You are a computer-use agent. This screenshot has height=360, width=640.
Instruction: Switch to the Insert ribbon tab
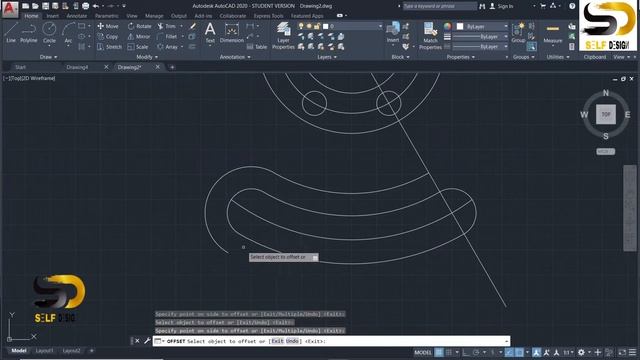pyautogui.click(x=52, y=16)
